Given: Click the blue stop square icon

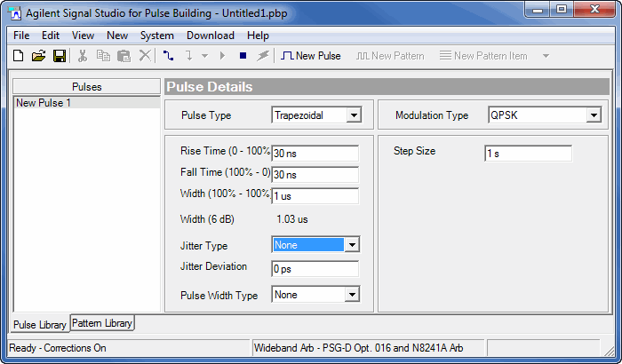Looking at the screenshot, I should tap(243, 56).
